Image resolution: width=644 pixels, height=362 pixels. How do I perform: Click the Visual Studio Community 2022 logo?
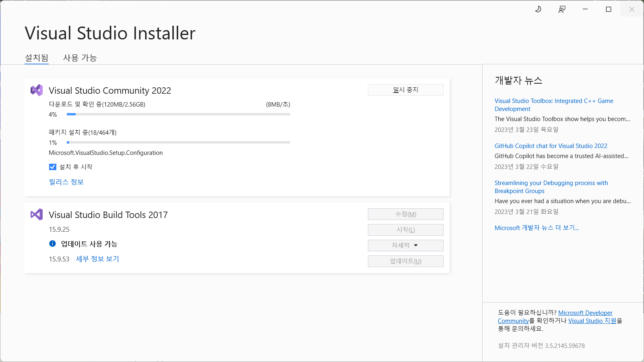(37, 90)
